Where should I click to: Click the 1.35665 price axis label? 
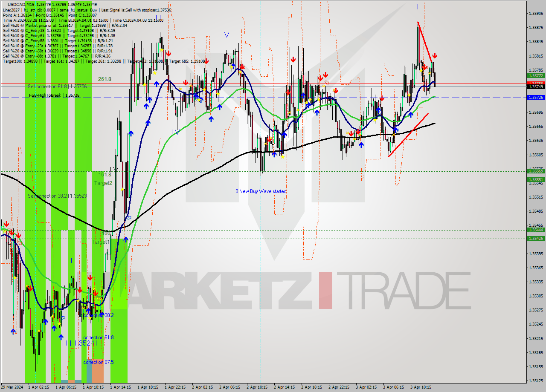[x=536, y=127]
